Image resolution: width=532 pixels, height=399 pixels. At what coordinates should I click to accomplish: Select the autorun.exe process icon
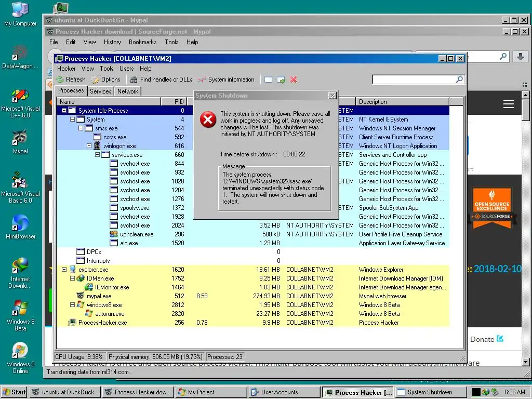coord(89,313)
